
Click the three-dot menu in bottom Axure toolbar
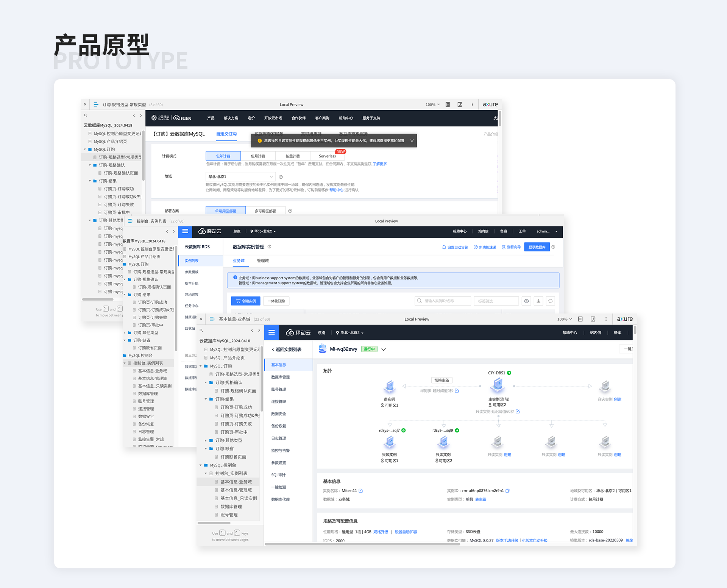606,319
